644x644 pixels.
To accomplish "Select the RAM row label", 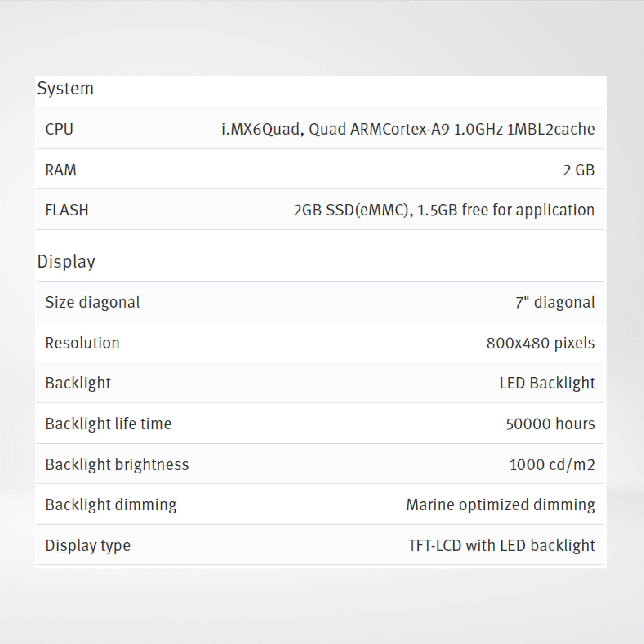I will click(x=61, y=170).
